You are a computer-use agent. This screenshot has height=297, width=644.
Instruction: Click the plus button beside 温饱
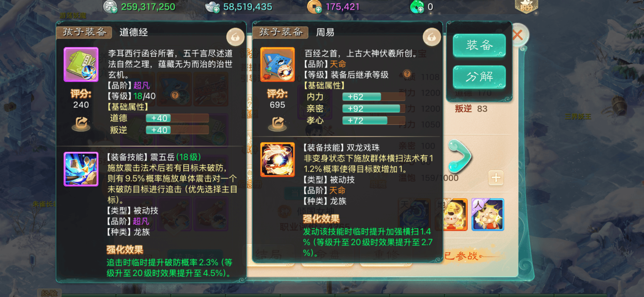point(496,178)
